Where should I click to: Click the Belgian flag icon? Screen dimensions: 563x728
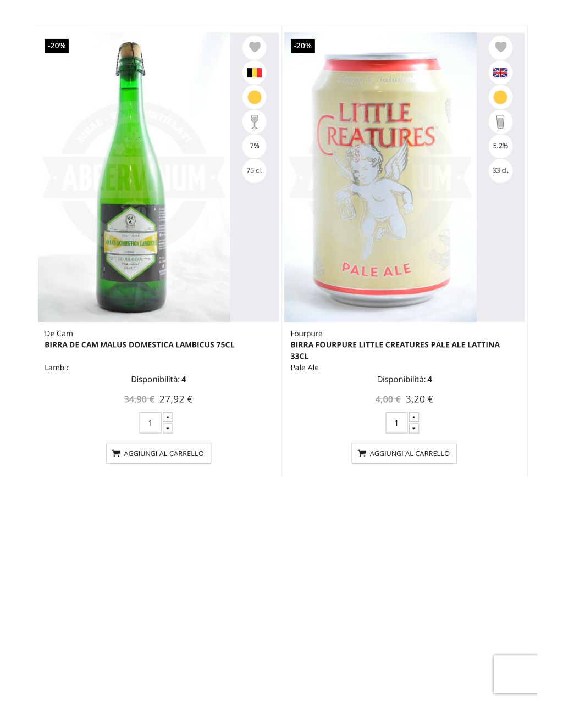(255, 73)
